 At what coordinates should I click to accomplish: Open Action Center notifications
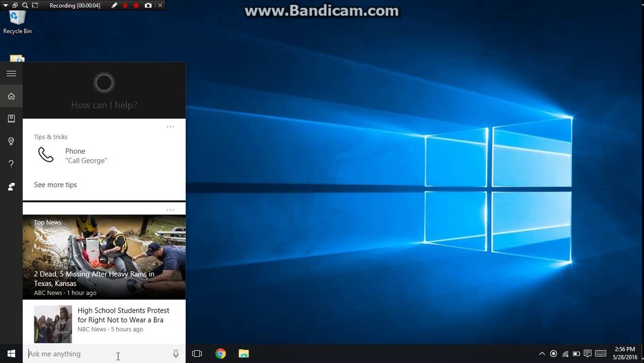(x=587, y=354)
